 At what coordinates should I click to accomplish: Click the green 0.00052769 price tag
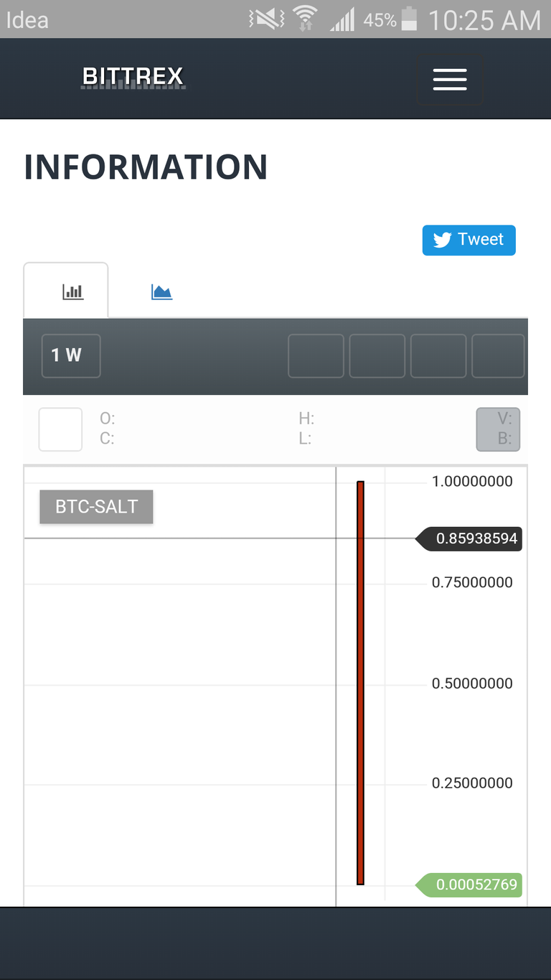[469, 885]
